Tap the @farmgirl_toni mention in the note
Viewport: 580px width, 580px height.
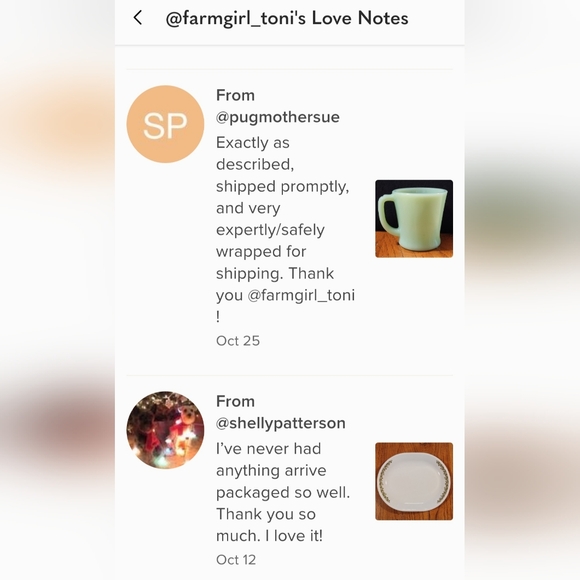(x=301, y=295)
